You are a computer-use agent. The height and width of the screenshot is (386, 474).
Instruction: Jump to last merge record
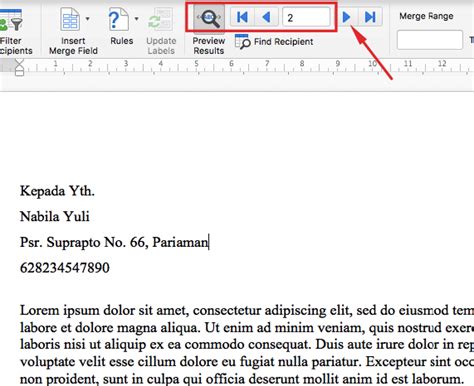(x=370, y=17)
